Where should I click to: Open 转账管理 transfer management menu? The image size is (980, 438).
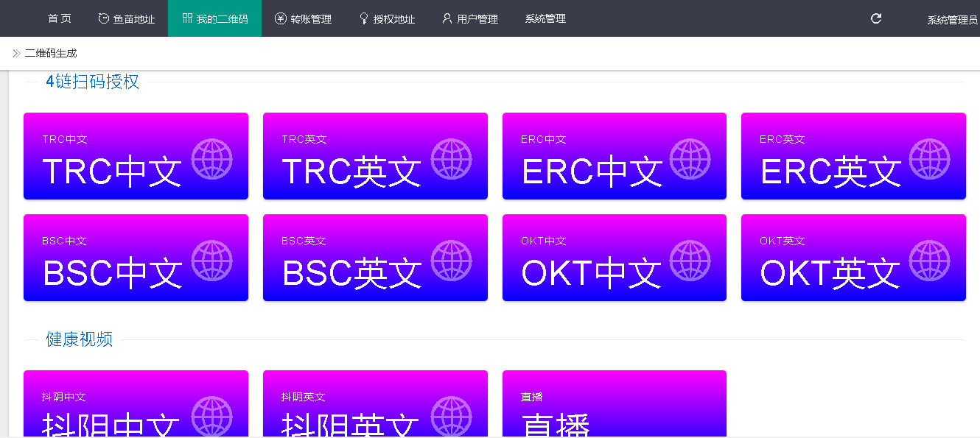pos(303,18)
